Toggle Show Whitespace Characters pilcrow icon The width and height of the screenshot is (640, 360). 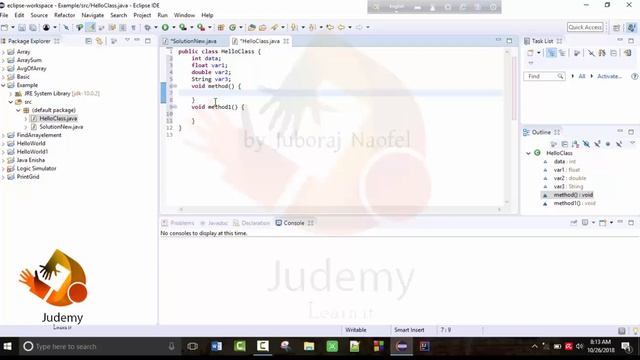coord(133,27)
